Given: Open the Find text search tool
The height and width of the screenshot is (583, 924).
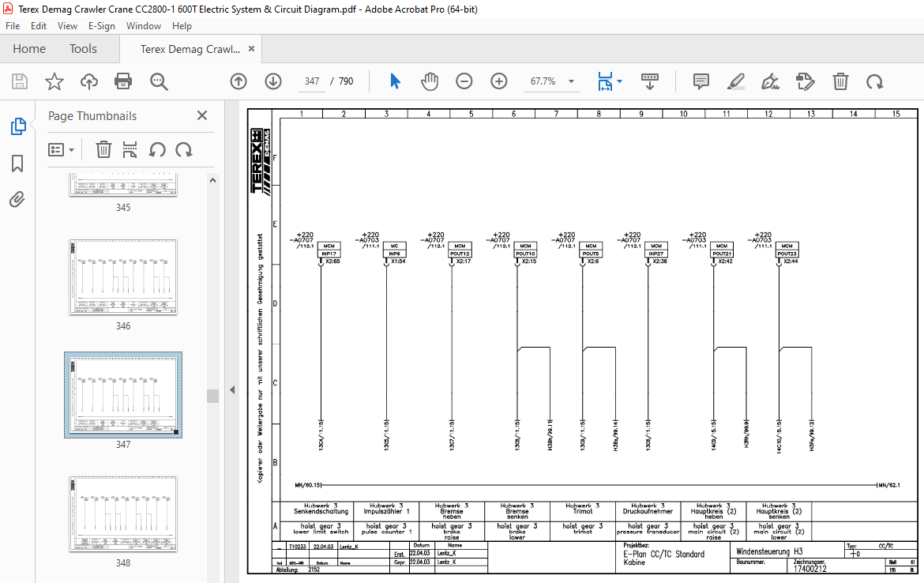Looking at the screenshot, I should (159, 81).
